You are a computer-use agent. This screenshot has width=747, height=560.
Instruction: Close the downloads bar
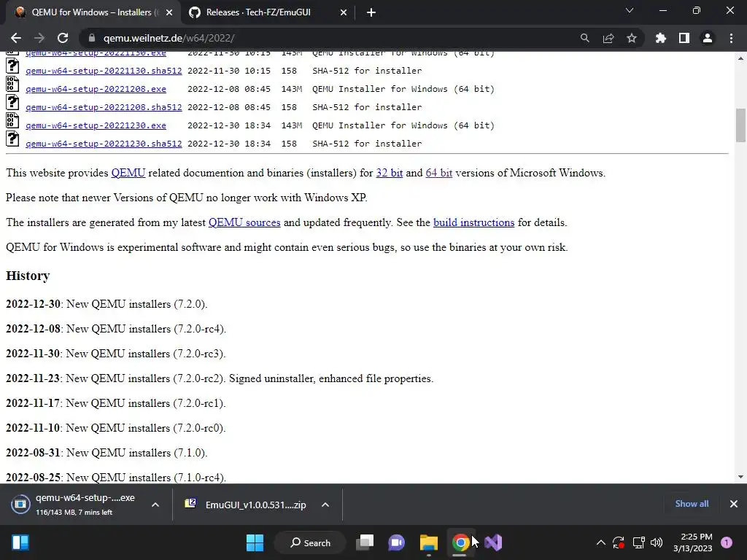click(734, 504)
